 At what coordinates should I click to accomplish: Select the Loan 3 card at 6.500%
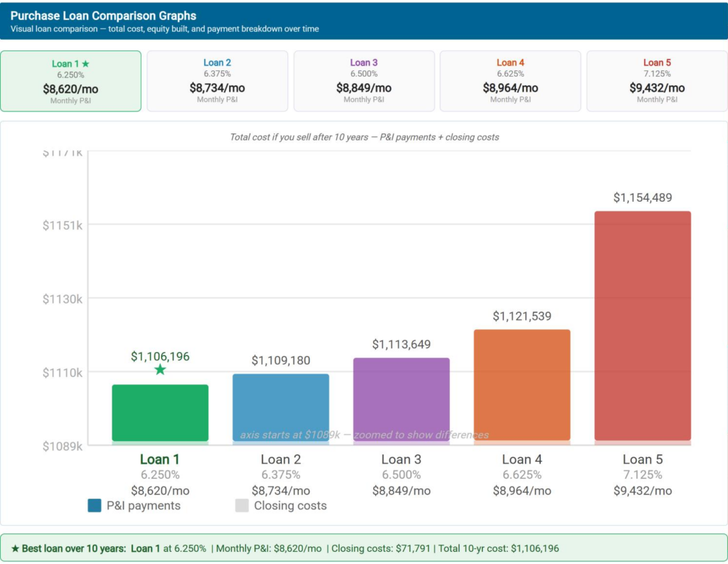pyautogui.click(x=364, y=81)
